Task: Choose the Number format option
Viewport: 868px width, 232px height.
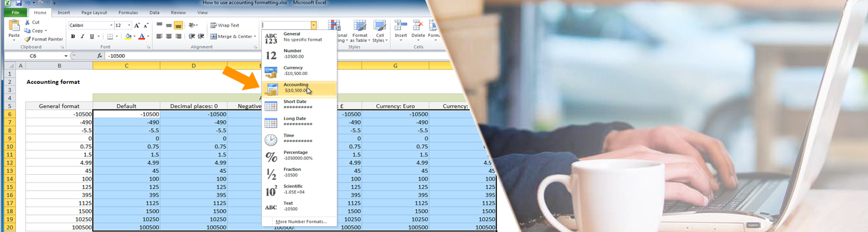Action: coord(299,55)
